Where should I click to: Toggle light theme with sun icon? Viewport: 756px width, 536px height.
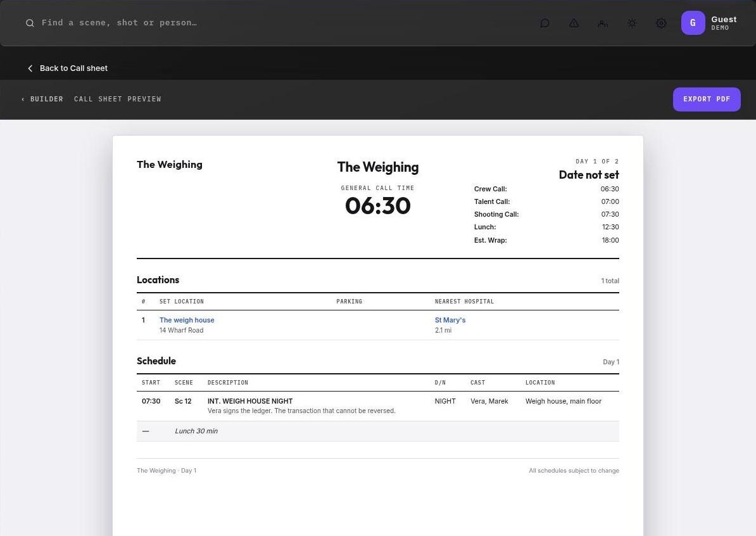(x=632, y=23)
